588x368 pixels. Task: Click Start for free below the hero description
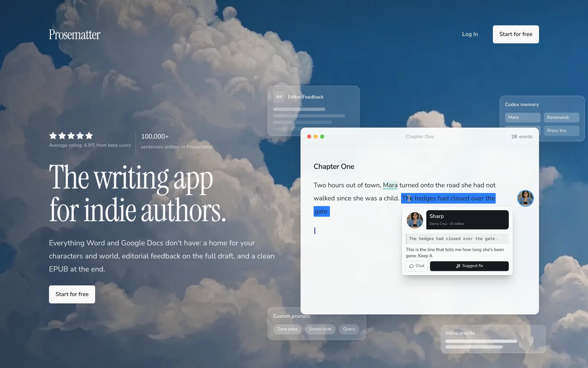(x=72, y=294)
